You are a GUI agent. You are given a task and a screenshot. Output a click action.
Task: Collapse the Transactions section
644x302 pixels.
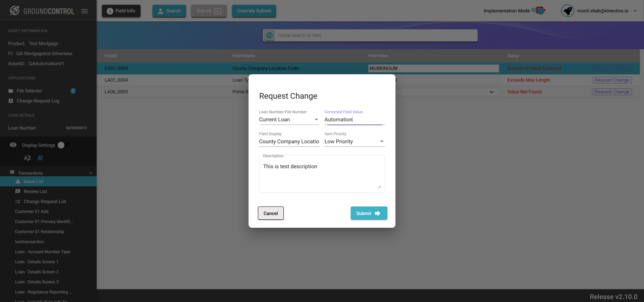pos(91,173)
